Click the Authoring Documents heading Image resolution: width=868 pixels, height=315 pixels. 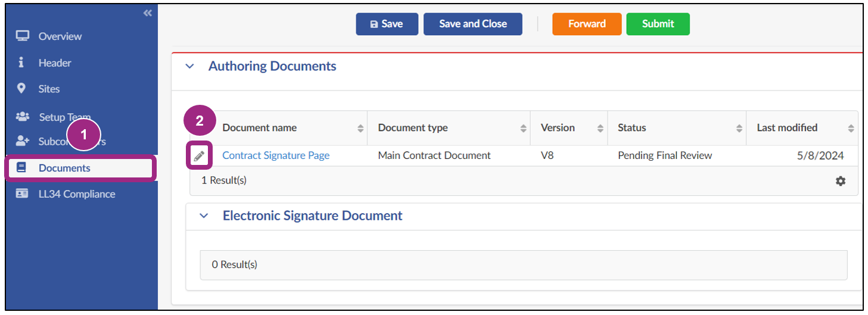tap(272, 66)
